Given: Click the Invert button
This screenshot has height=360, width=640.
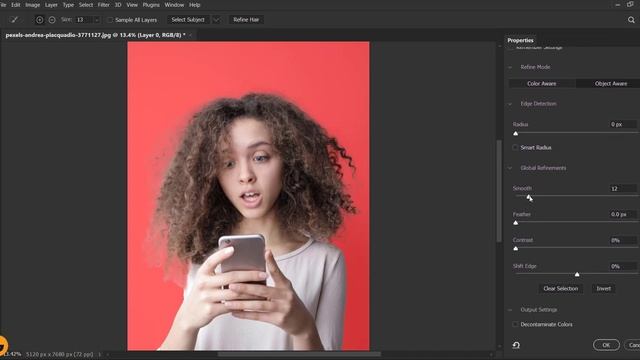Looking at the screenshot, I should [604, 289].
